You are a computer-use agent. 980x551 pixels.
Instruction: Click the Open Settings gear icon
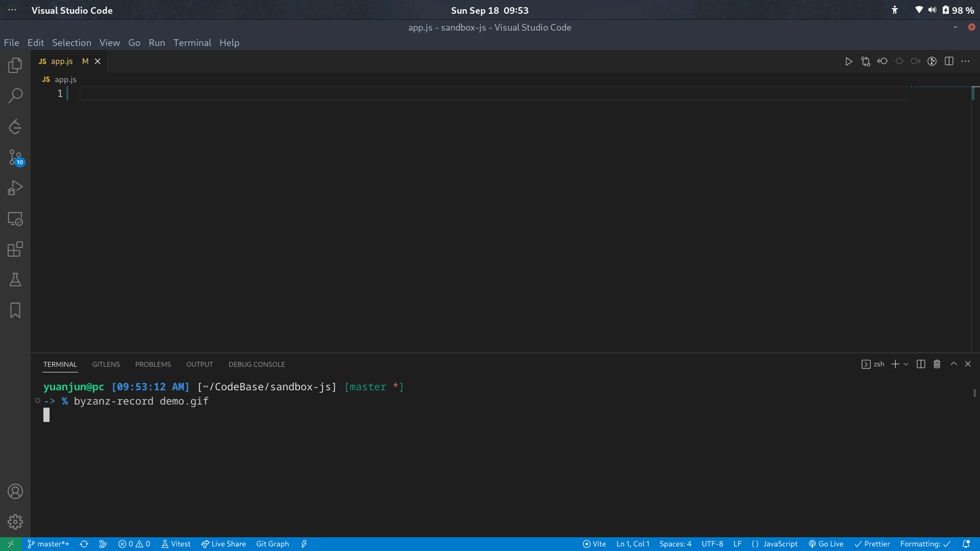click(15, 521)
